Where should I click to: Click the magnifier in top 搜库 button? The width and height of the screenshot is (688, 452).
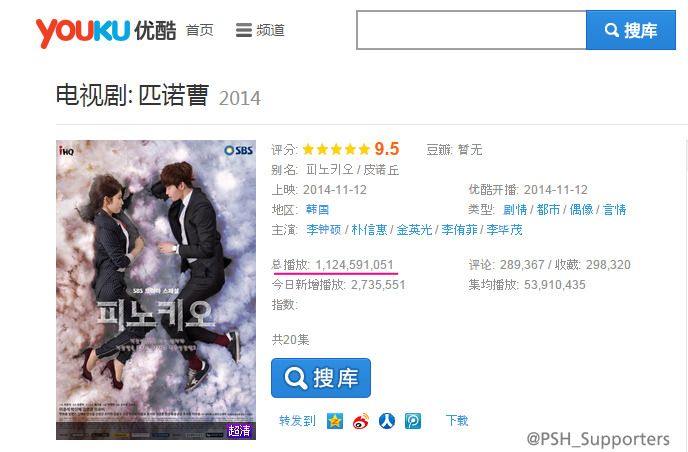tap(612, 30)
